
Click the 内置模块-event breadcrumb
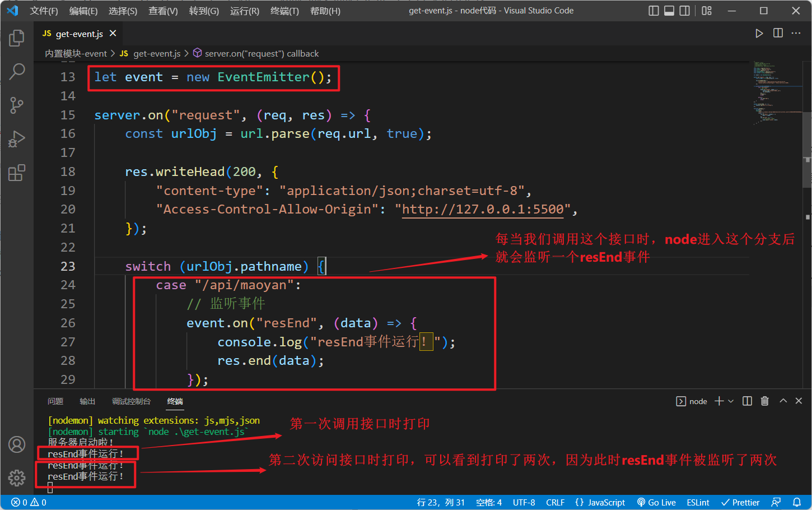click(76, 54)
